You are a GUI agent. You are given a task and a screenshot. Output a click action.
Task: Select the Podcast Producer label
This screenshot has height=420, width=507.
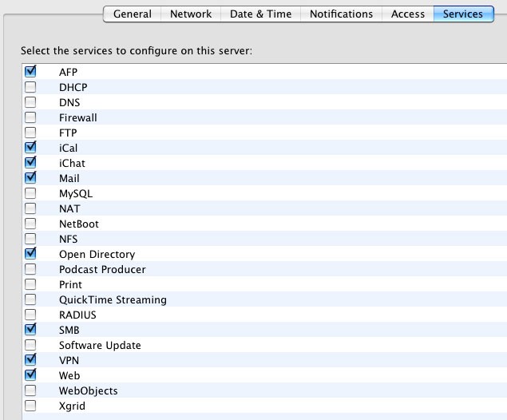click(x=102, y=270)
